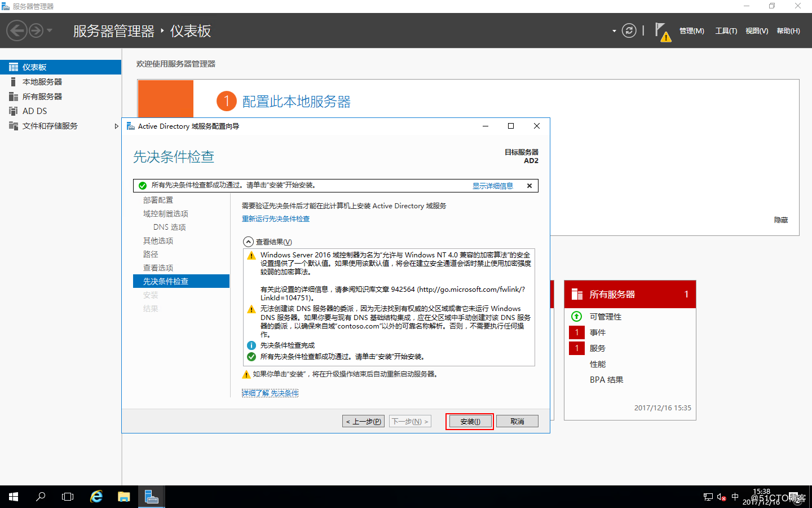Click the red alert badge beside 事件
Image resolution: width=812 pixels, height=508 pixels.
tap(577, 332)
